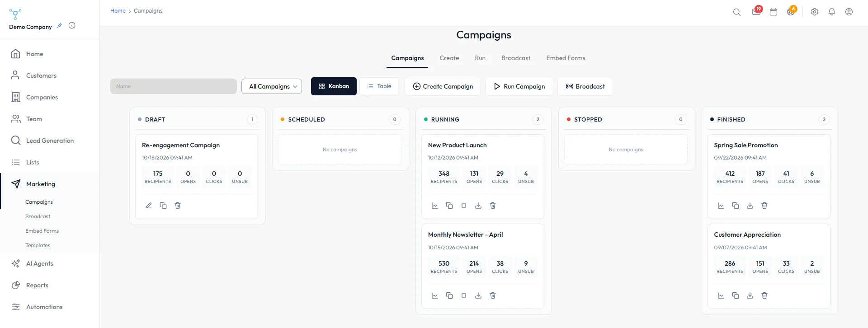Edit the Re-engagement Campaign draft
Image resolution: width=868 pixels, height=328 pixels.
point(149,206)
